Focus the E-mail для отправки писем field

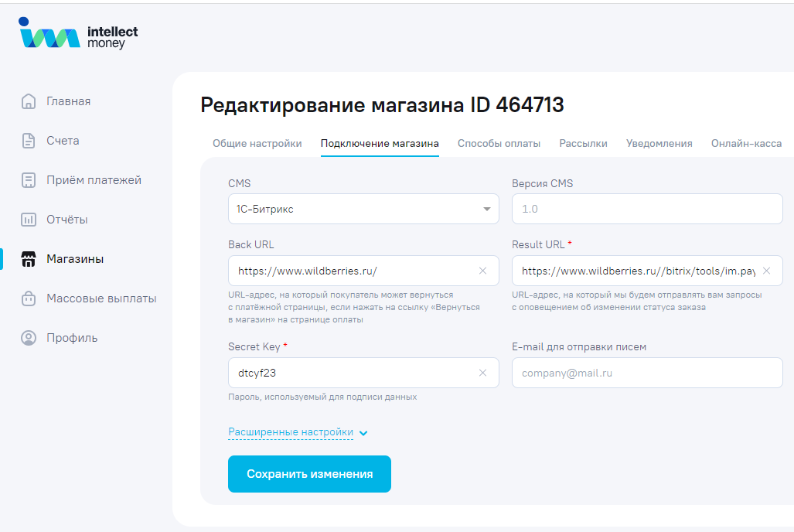(x=647, y=373)
